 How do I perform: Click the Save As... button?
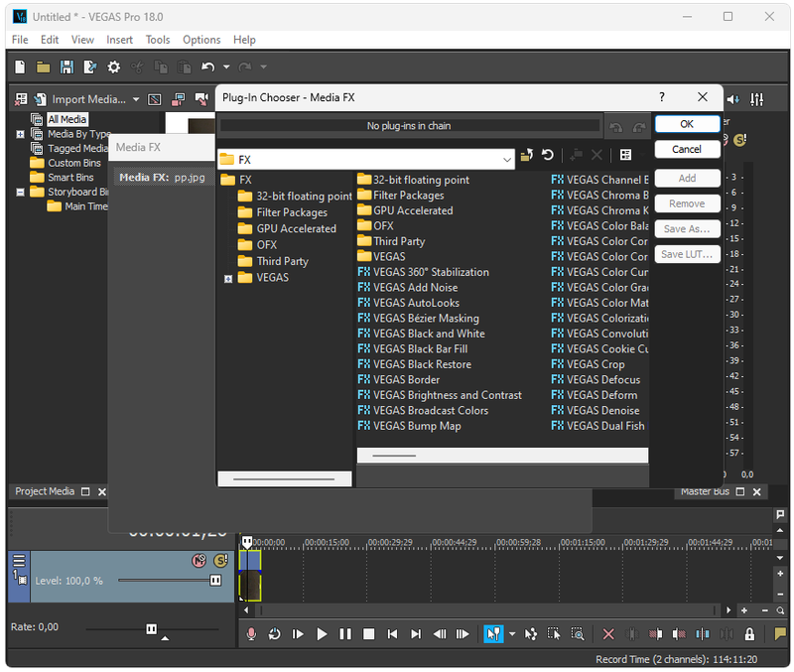point(687,229)
